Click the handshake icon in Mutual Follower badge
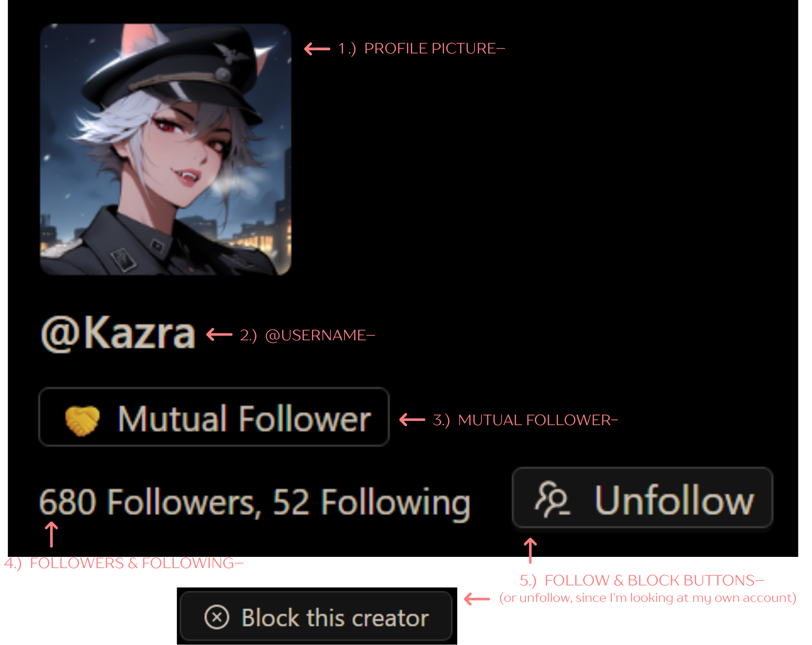This screenshot has width=812, height=645. 83,420
